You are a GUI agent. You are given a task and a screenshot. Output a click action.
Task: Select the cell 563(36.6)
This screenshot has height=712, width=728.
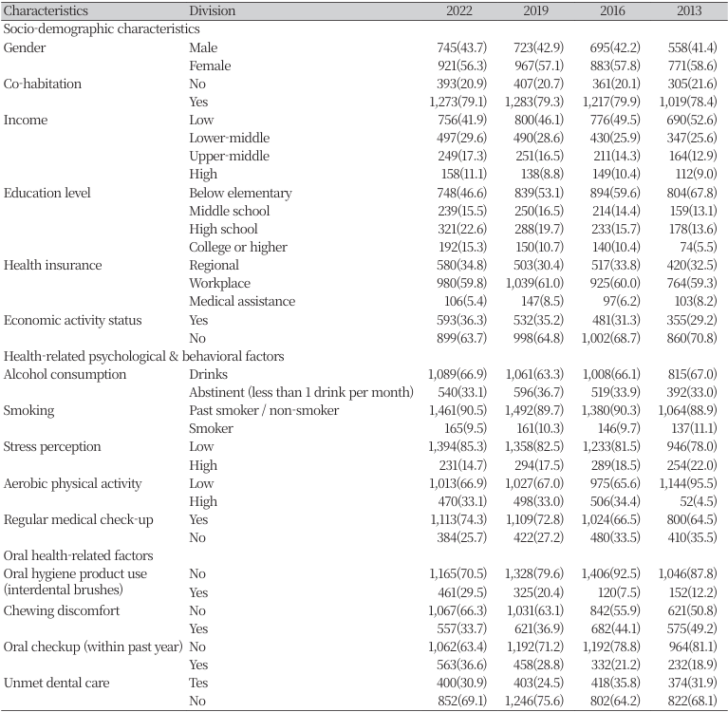461,665
